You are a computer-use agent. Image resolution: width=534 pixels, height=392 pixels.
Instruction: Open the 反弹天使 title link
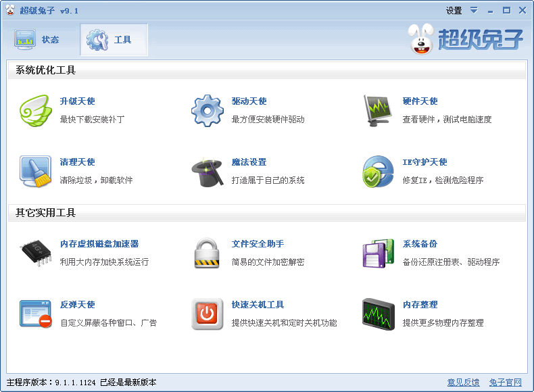pos(78,304)
